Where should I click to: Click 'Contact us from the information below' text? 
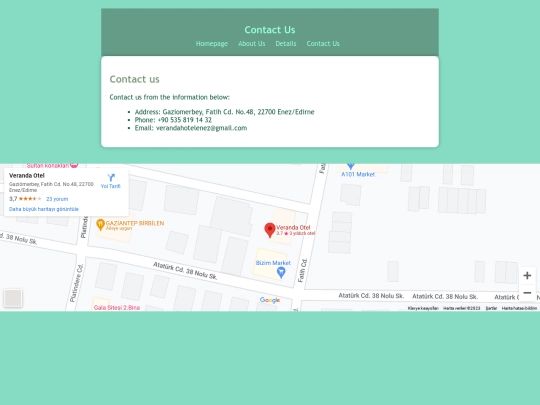tap(169, 97)
